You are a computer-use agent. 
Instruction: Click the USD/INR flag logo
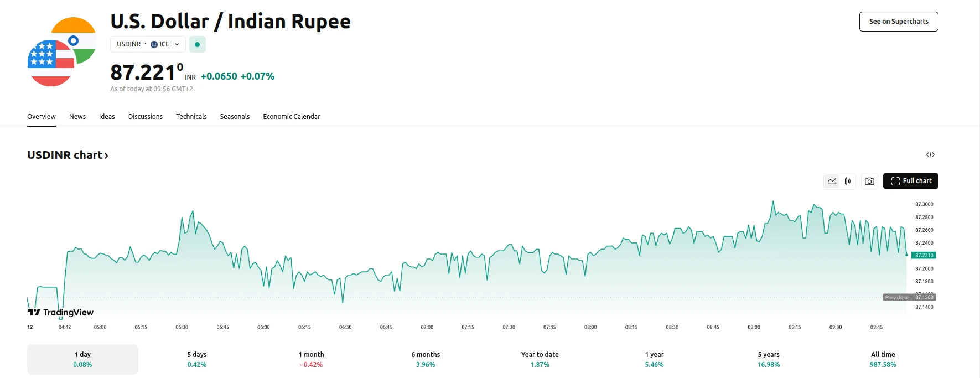pyautogui.click(x=61, y=52)
